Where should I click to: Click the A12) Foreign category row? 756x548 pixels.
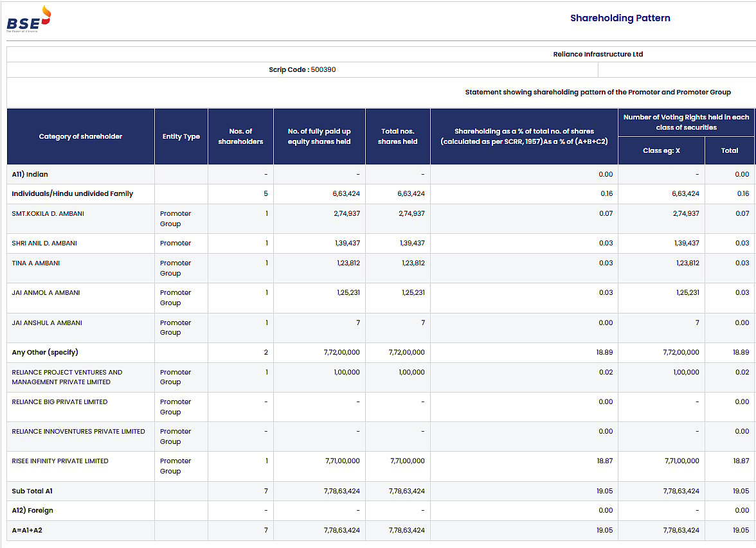coord(33,510)
